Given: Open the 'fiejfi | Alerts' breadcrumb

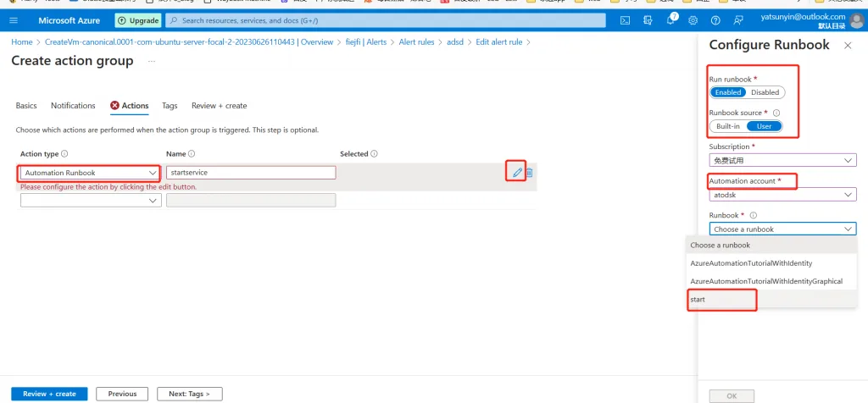Looking at the screenshot, I should point(364,42).
